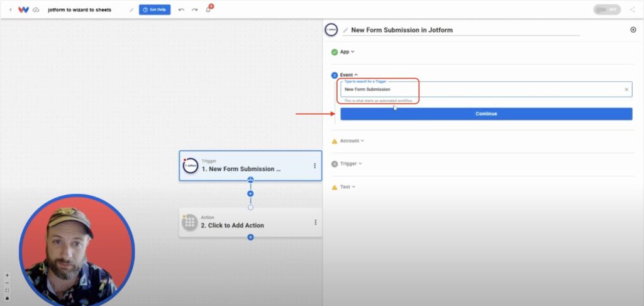Image resolution: width=644 pixels, height=306 pixels.
Task: Click the webcam presenter thumbnail
Action: pos(77,250)
